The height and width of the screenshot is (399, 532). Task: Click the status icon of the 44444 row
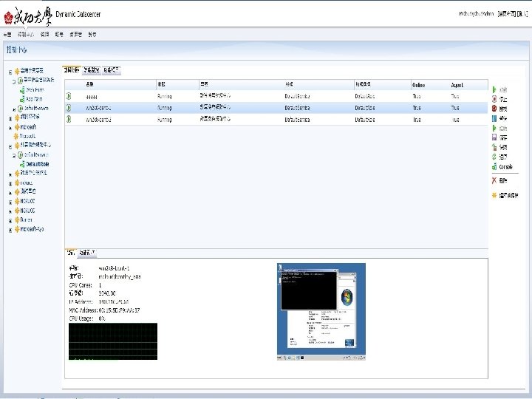point(69,96)
